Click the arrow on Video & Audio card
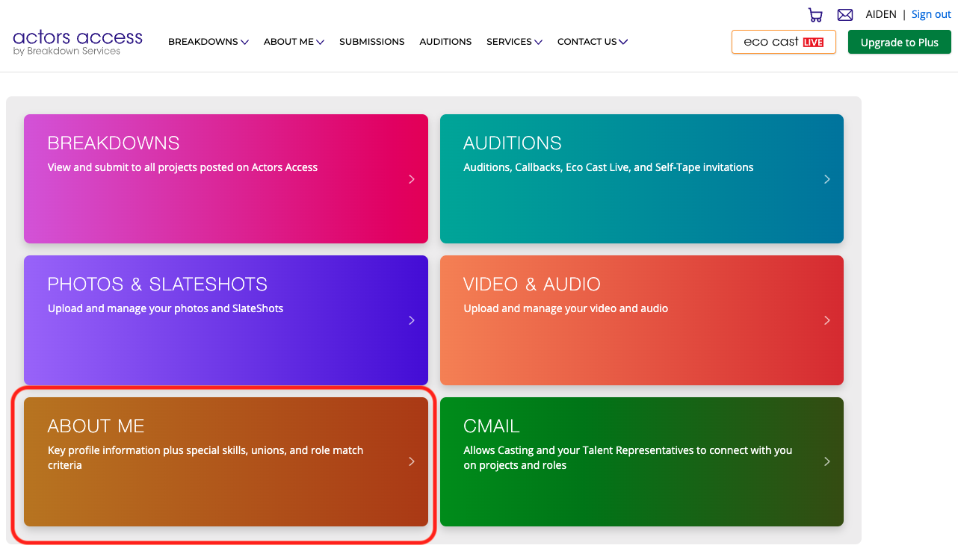This screenshot has width=958, height=560. [827, 320]
